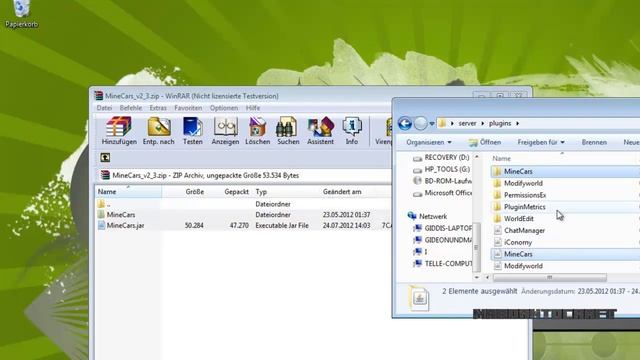Select BD-ROM-Laufwerk drive in sidebar
The image size is (640, 360).
click(x=442, y=181)
